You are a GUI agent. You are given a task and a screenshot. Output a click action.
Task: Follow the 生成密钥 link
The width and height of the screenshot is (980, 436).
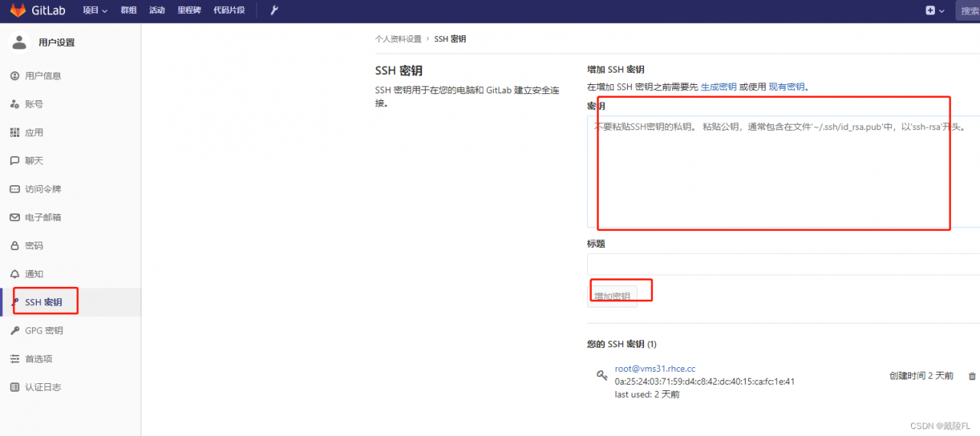click(x=719, y=87)
